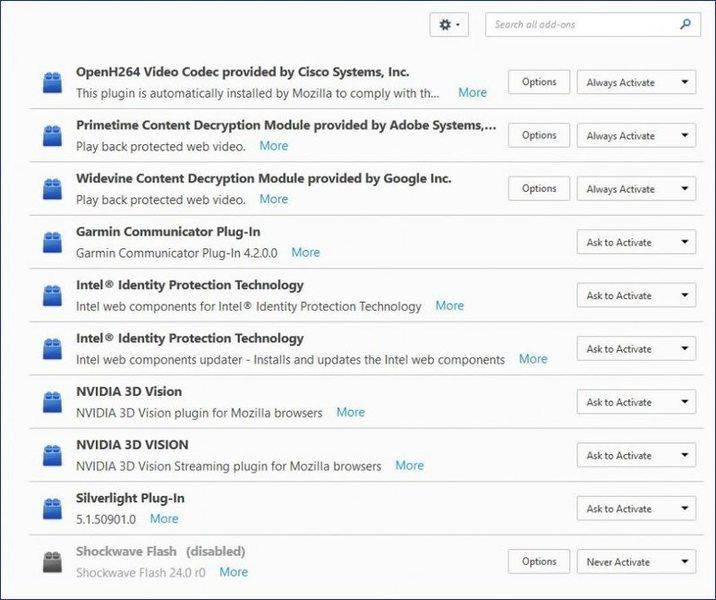Open the gear tools menu for add-ons
The height and width of the screenshot is (600, 716).
pyautogui.click(x=449, y=25)
